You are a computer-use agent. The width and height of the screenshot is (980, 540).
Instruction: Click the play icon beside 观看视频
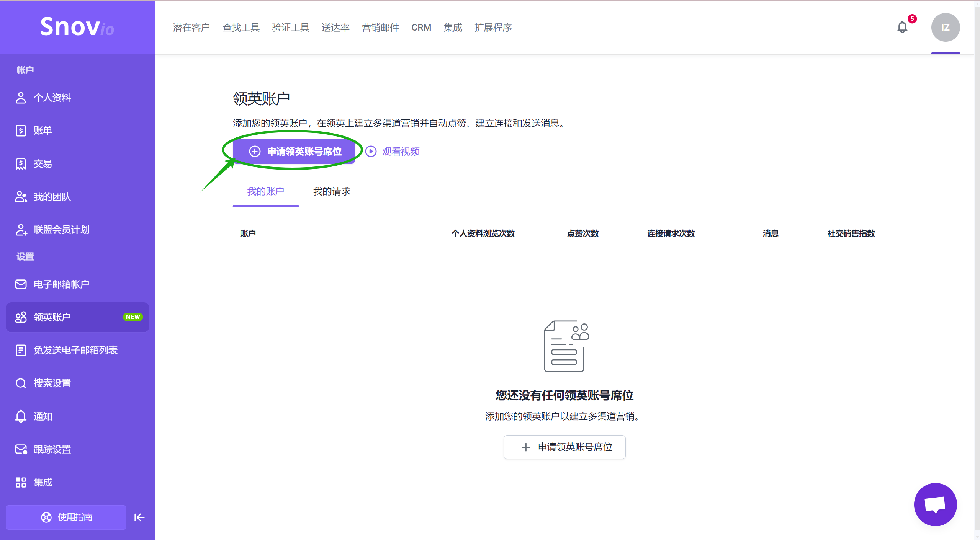[x=370, y=152]
